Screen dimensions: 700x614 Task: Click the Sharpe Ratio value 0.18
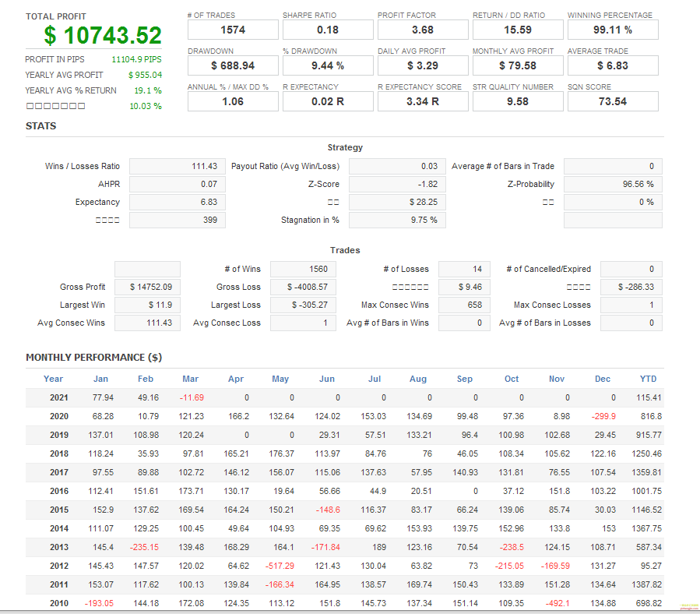328,30
